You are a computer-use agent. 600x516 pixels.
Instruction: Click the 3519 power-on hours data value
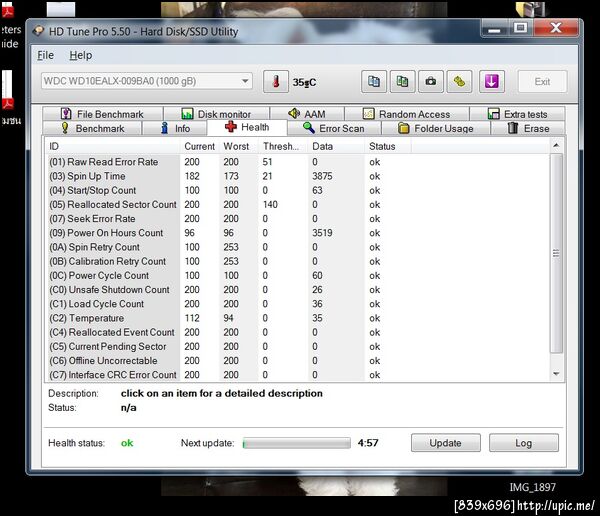[322, 233]
